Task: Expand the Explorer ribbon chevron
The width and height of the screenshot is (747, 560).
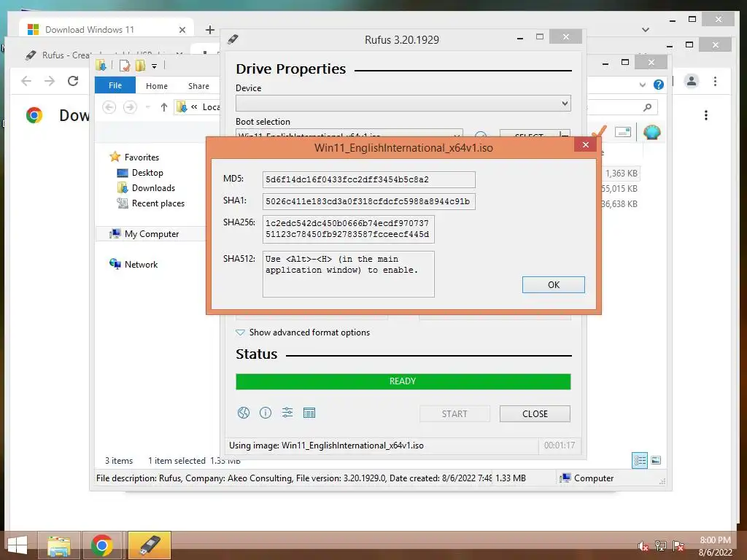Action: click(x=643, y=85)
